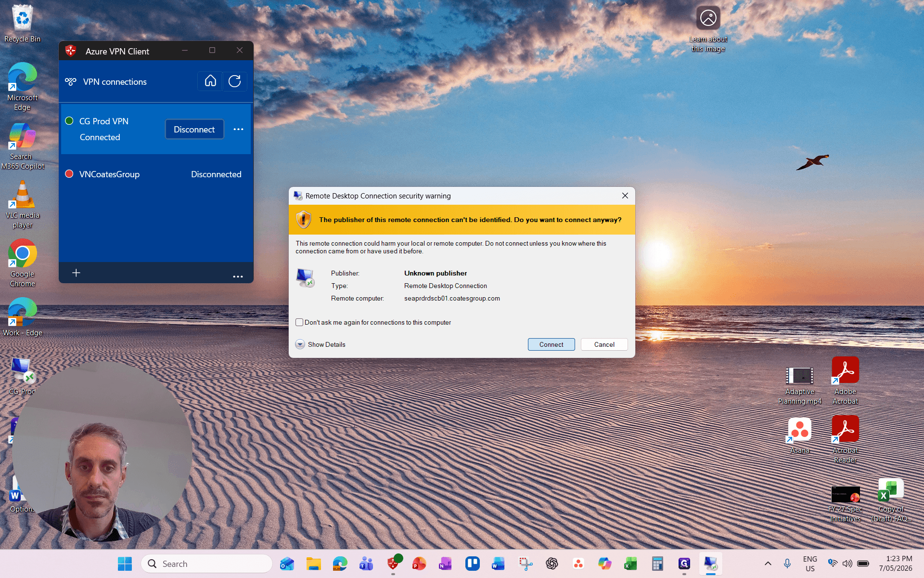Refresh the VPN connections list
Image resolution: width=924 pixels, height=578 pixels.
point(234,81)
